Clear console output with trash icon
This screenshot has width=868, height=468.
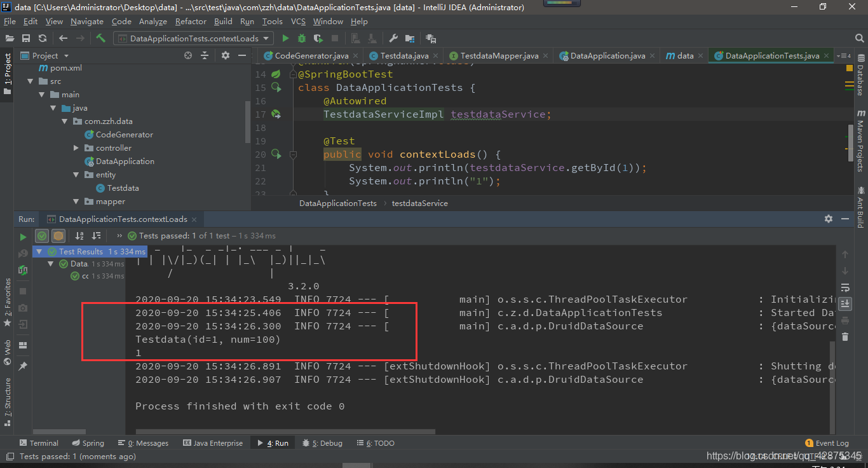coord(845,337)
